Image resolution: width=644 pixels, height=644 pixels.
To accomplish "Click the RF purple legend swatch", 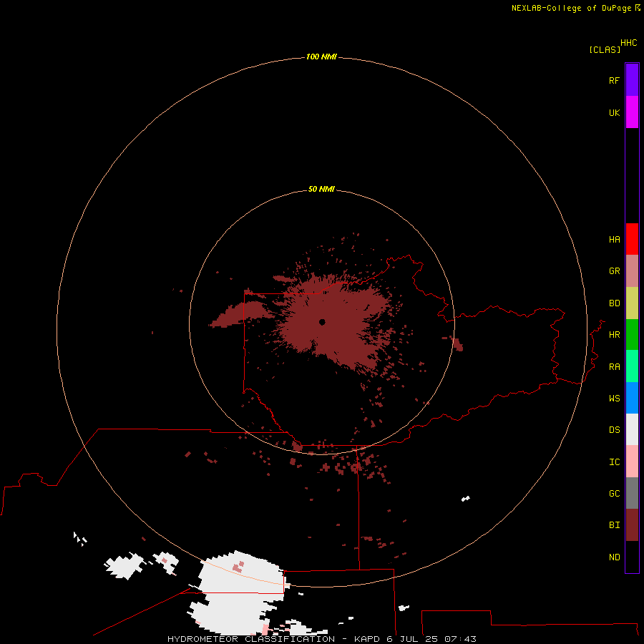I will tap(632, 80).
